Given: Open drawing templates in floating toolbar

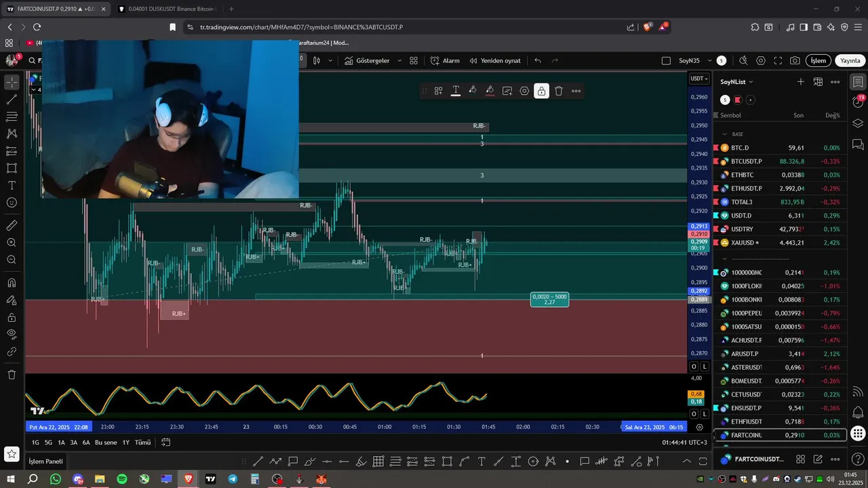Looking at the screenshot, I should [x=439, y=91].
